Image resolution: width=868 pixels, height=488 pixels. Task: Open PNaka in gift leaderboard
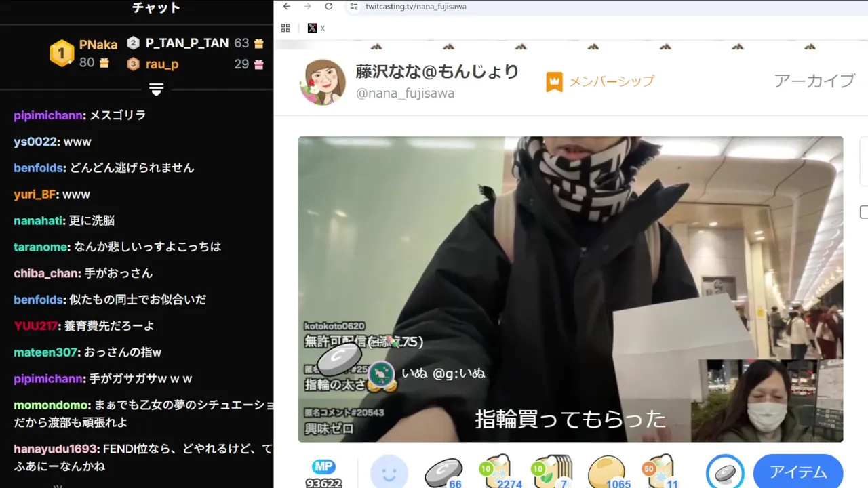click(x=98, y=45)
